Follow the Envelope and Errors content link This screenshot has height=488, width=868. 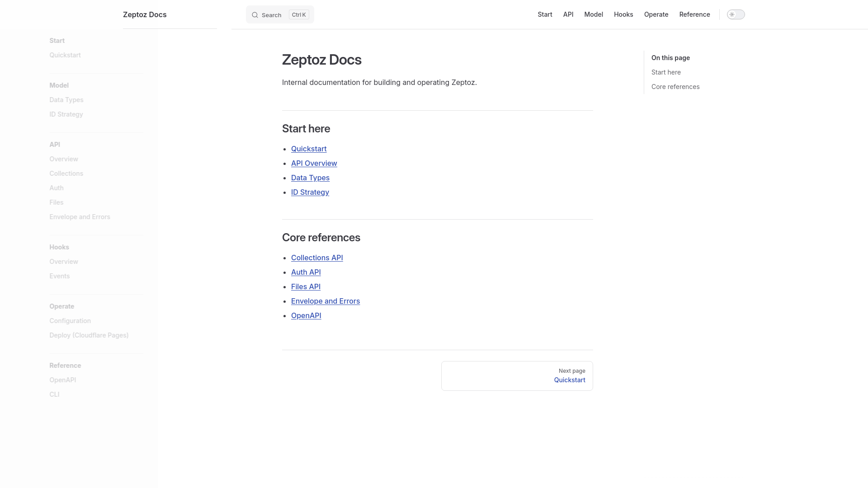point(325,301)
